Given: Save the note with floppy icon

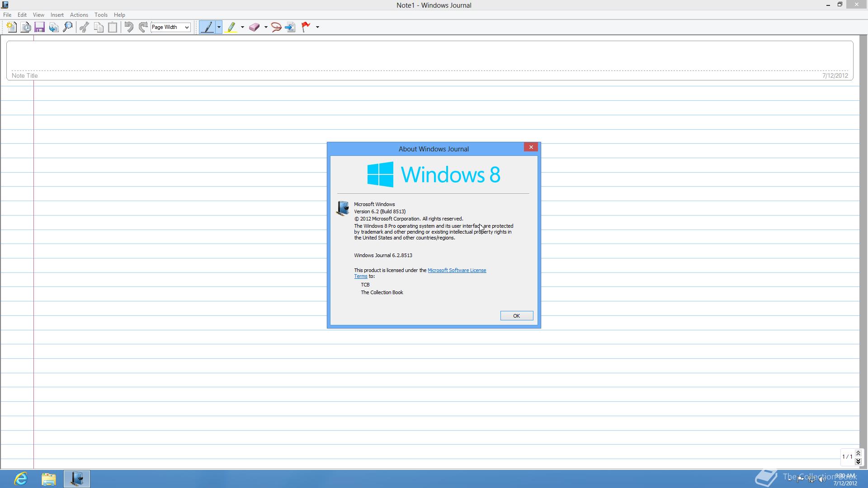Looking at the screenshot, I should (x=40, y=27).
